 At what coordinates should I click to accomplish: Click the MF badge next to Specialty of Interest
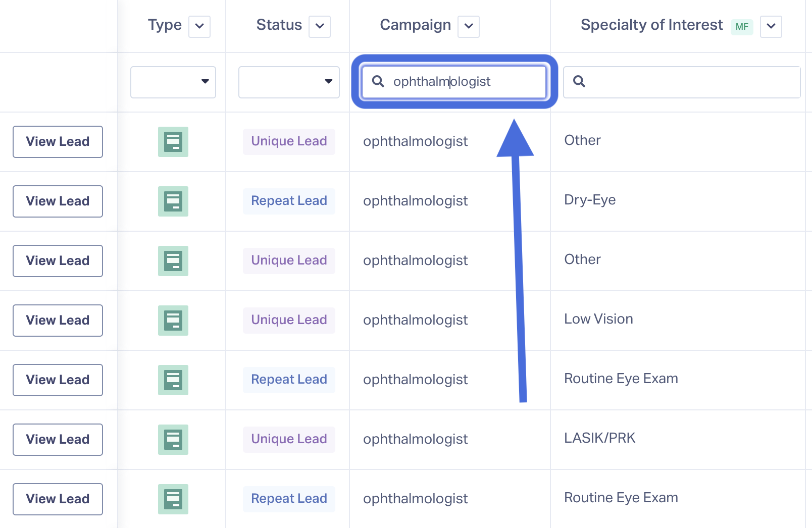(x=742, y=27)
